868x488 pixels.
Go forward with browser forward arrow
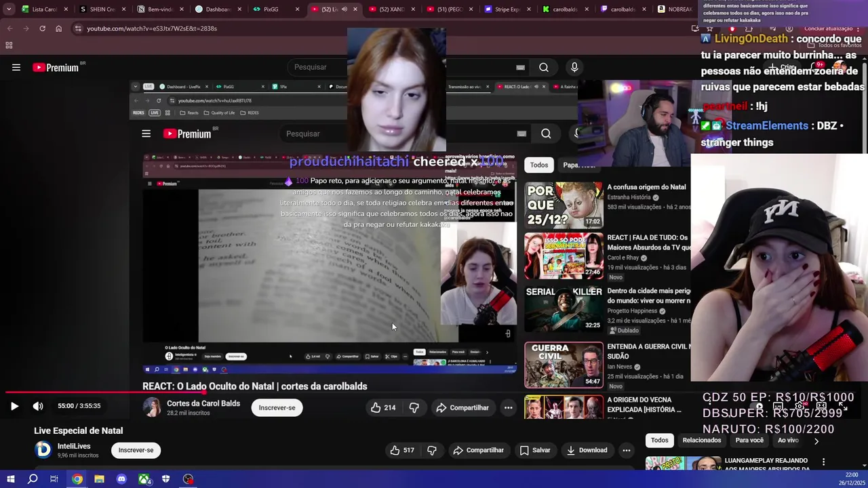pyautogui.click(x=26, y=28)
